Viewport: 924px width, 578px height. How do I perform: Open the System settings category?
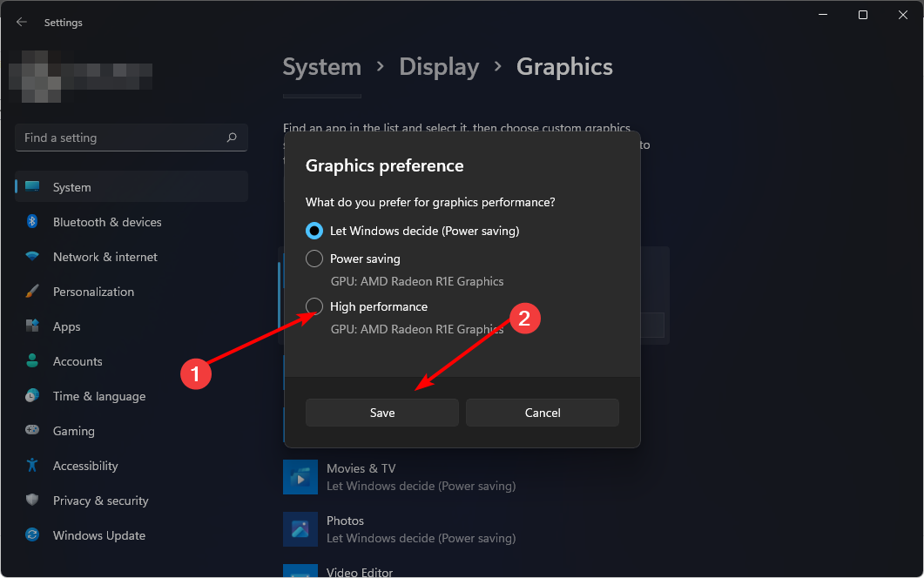[x=131, y=187]
